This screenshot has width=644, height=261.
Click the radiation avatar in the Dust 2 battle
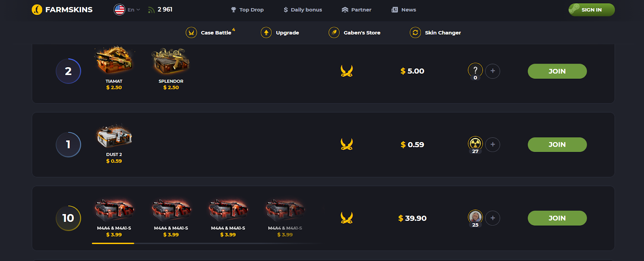(x=475, y=144)
